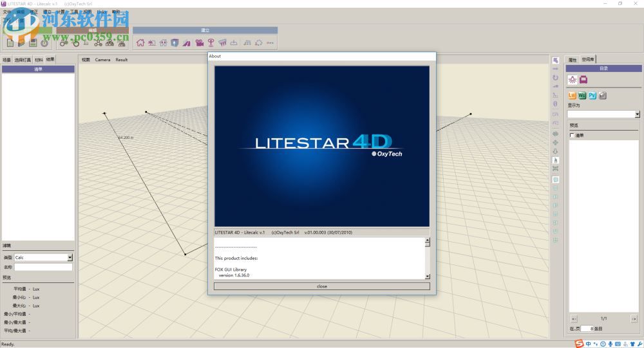Click the 平均值 Lux label
Viewport: 644px width, 348px height.
tap(26, 289)
